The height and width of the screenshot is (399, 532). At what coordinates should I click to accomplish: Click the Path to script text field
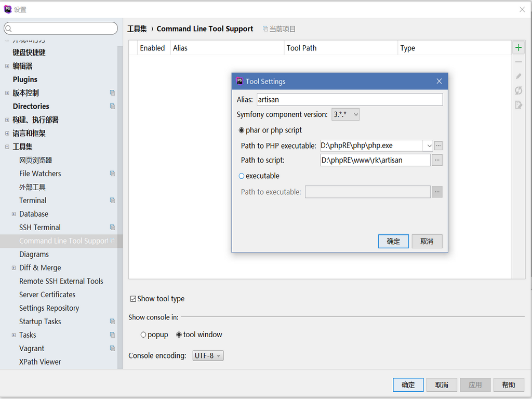coord(375,160)
